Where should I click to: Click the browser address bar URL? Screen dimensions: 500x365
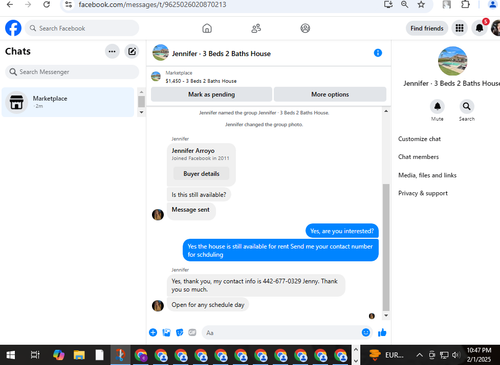[x=152, y=5]
